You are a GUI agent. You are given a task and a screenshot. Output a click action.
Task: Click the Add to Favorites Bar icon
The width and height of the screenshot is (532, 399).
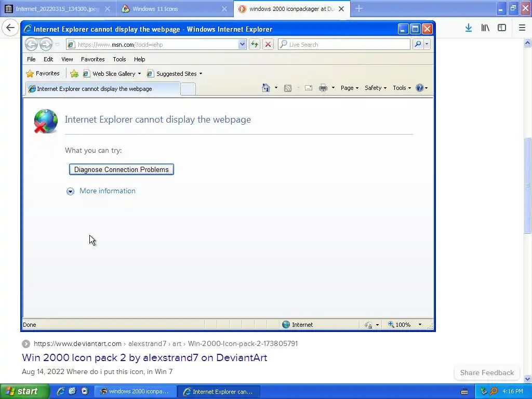[x=74, y=73]
